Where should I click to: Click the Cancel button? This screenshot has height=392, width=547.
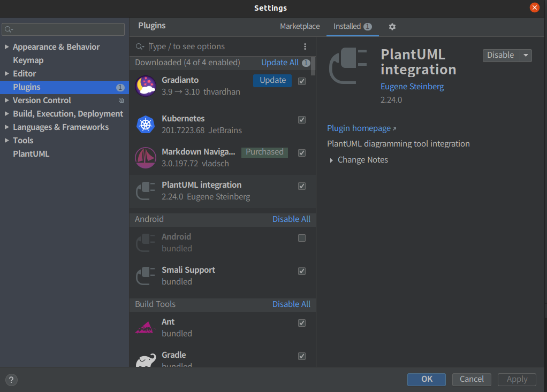[x=472, y=380]
